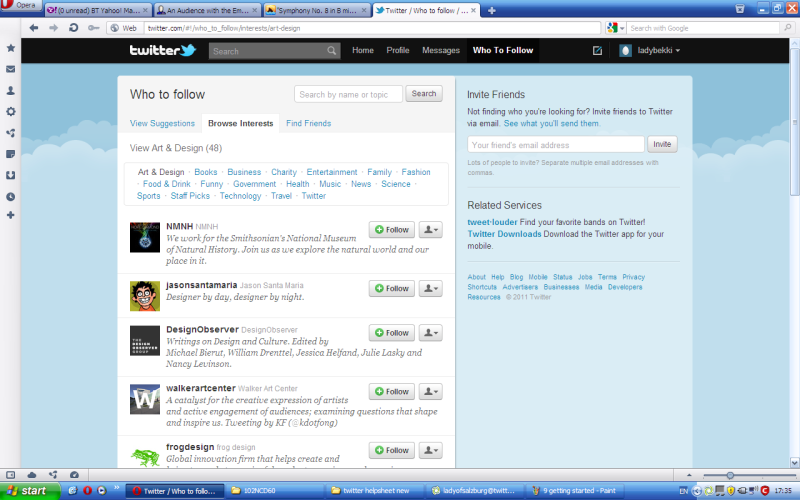Open the user actions dropdown for frogdesign
Viewport: 800px width, 500px height.
[x=431, y=450]
